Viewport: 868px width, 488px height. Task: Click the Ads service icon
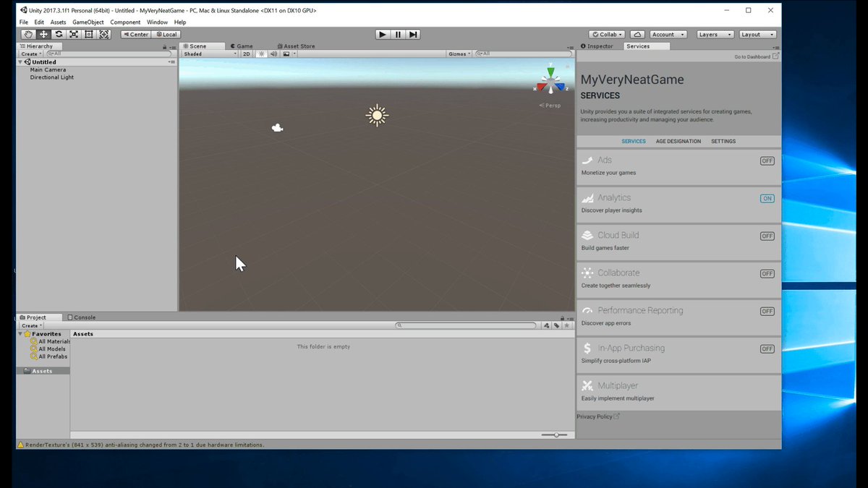click(x=587, y=160)
